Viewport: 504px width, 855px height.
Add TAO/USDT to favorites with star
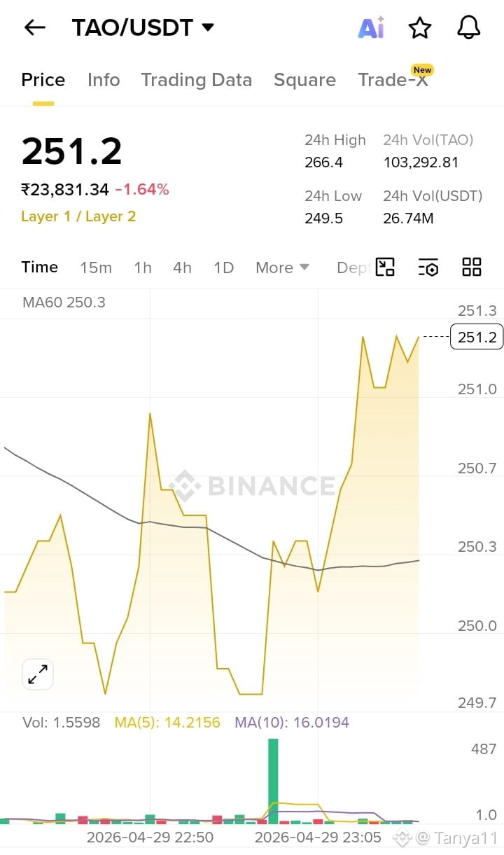click(x=420, y=27)
